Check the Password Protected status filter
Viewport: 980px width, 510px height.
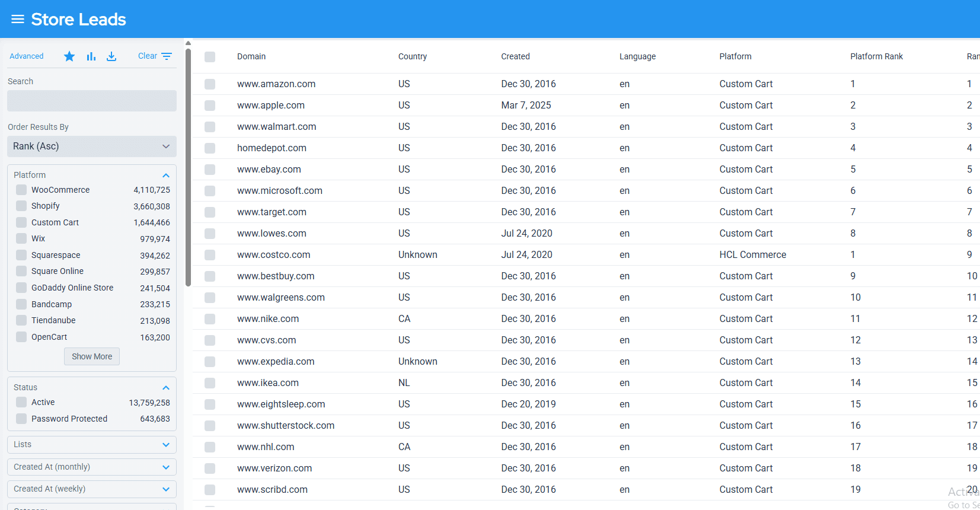pyautogui.click(x=21, y=419)
